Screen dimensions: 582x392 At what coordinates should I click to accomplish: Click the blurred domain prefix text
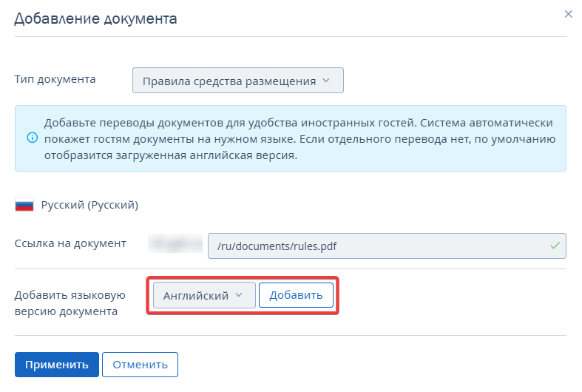click(175, 243)
